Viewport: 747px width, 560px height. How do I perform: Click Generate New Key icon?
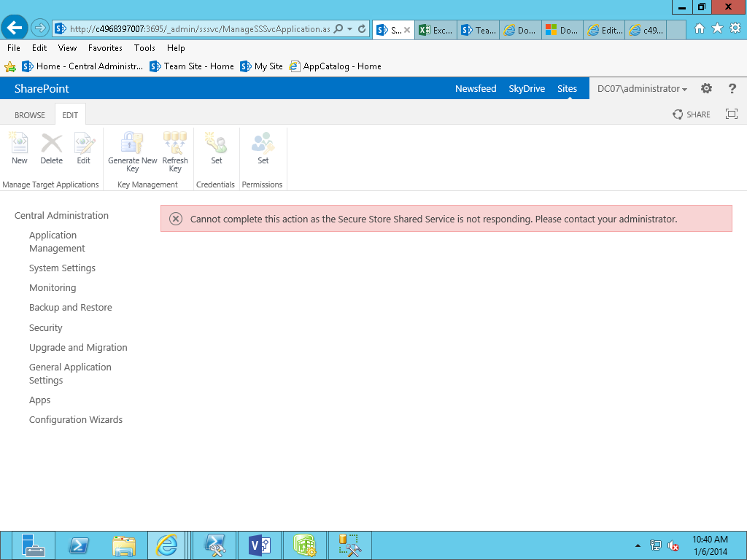pyautogui.click(x=132, y=143)
